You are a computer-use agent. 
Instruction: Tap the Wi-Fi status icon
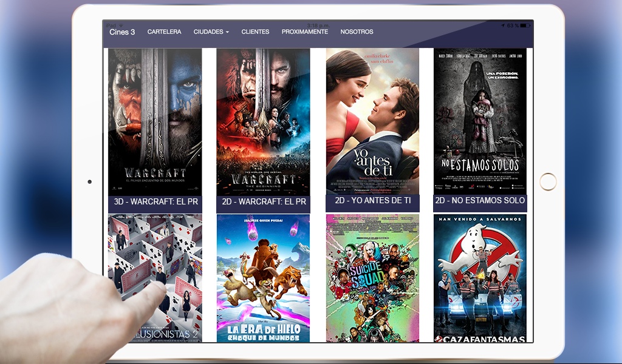(121, 25)
